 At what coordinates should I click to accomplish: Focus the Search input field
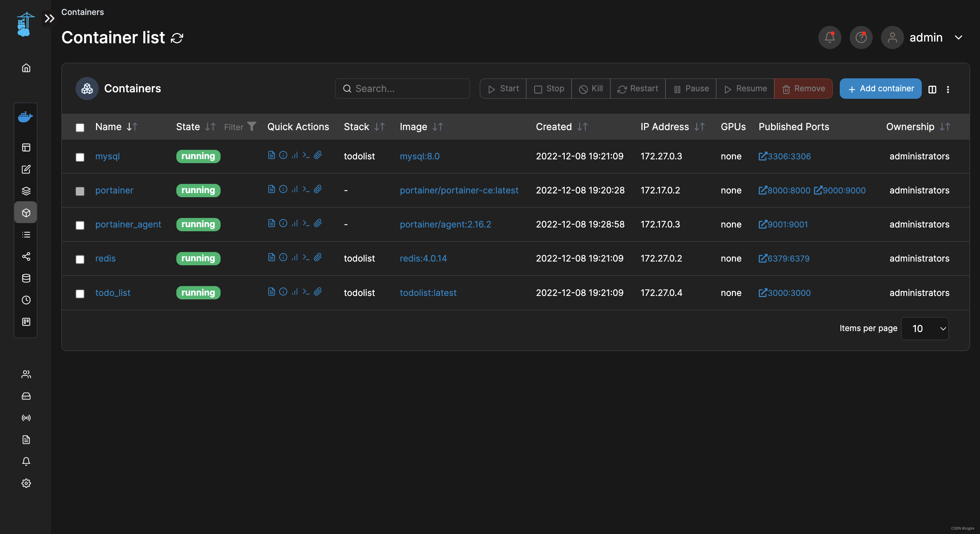click(x=402, y=89)
